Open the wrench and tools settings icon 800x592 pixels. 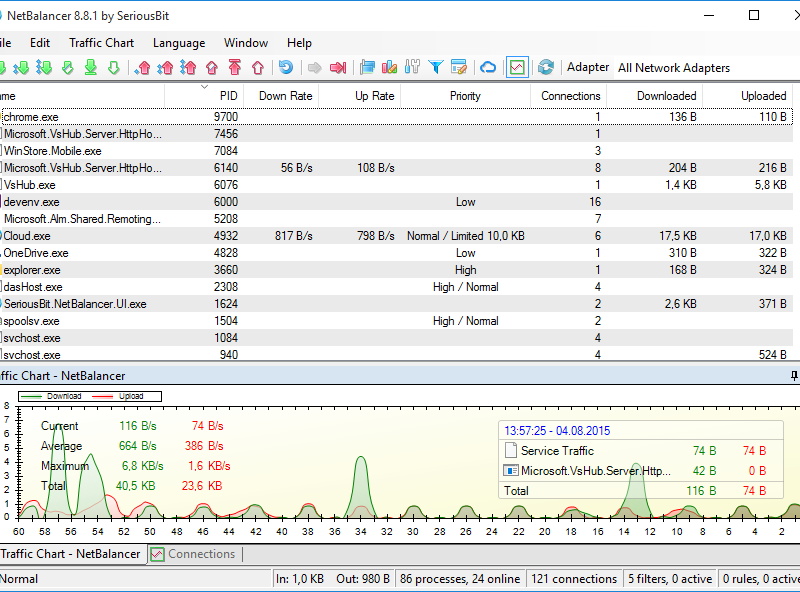point(412,67)
